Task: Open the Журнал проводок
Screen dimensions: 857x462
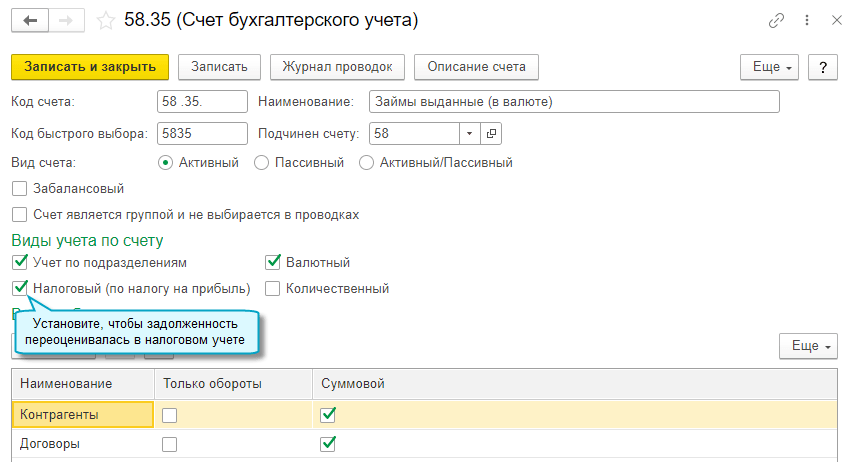Action: (338, 67)
